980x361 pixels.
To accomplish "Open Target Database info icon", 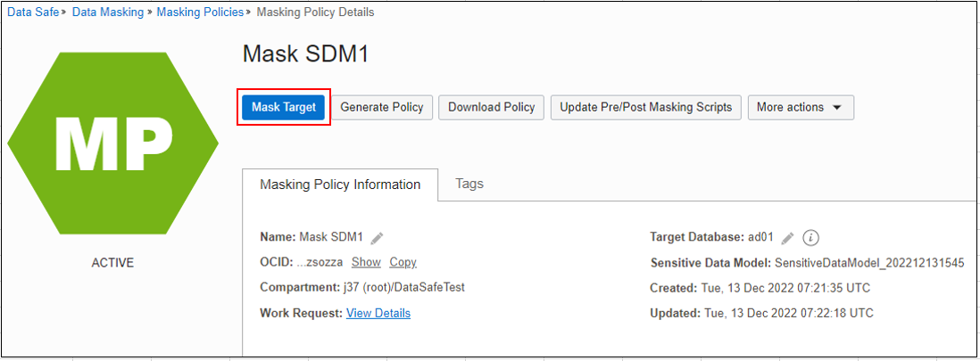I will pyautogui.click(x=810, y=238).
